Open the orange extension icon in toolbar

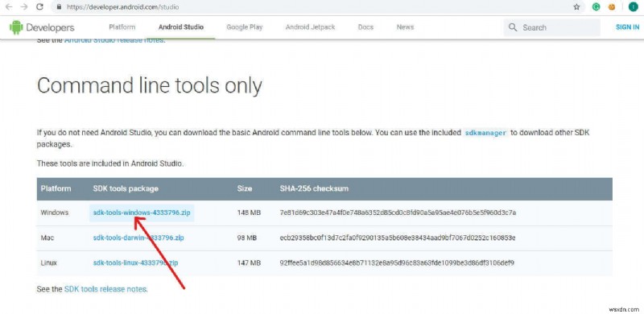tap(612, 7)
